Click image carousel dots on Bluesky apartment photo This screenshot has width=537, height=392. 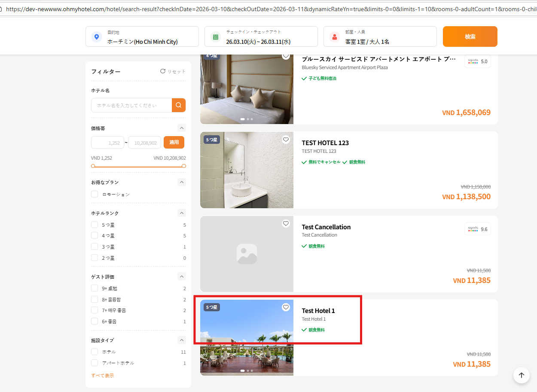click(x=247, y=119)
